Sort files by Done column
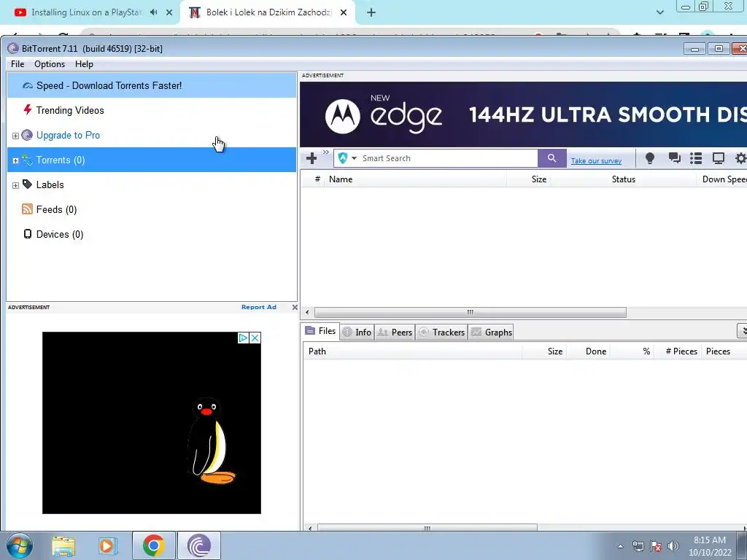 pyautogui.click(x=588, y=351)
